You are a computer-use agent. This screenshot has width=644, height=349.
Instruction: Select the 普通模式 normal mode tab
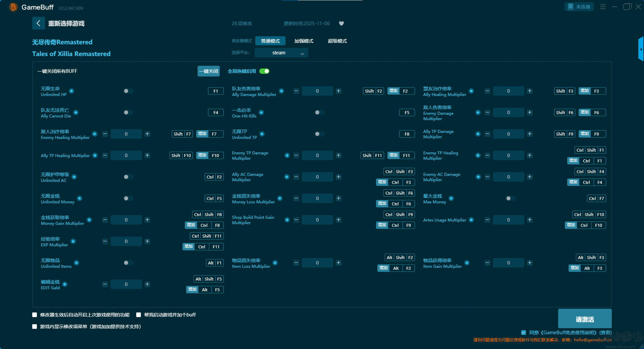click(270, 41)
